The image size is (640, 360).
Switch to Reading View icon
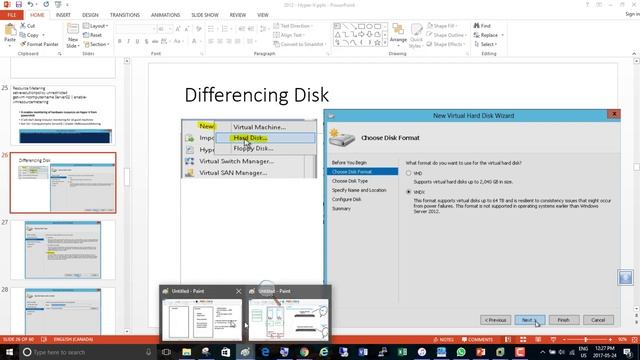click(538, 340)
